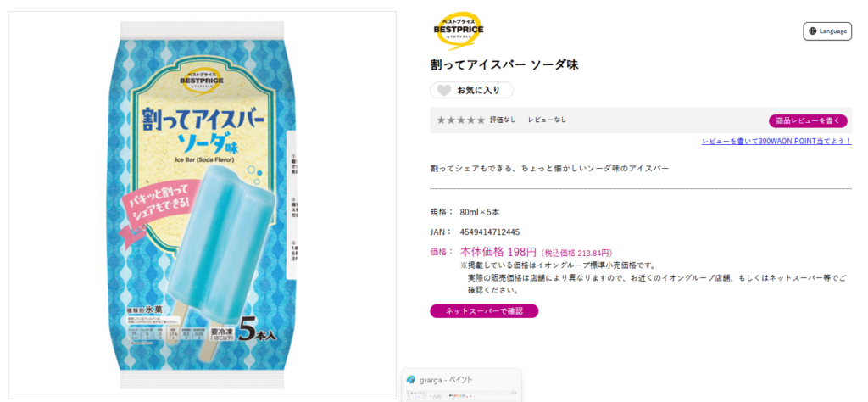Select the second rating star
Screen dimensions: 868x402
coord(451,120)
